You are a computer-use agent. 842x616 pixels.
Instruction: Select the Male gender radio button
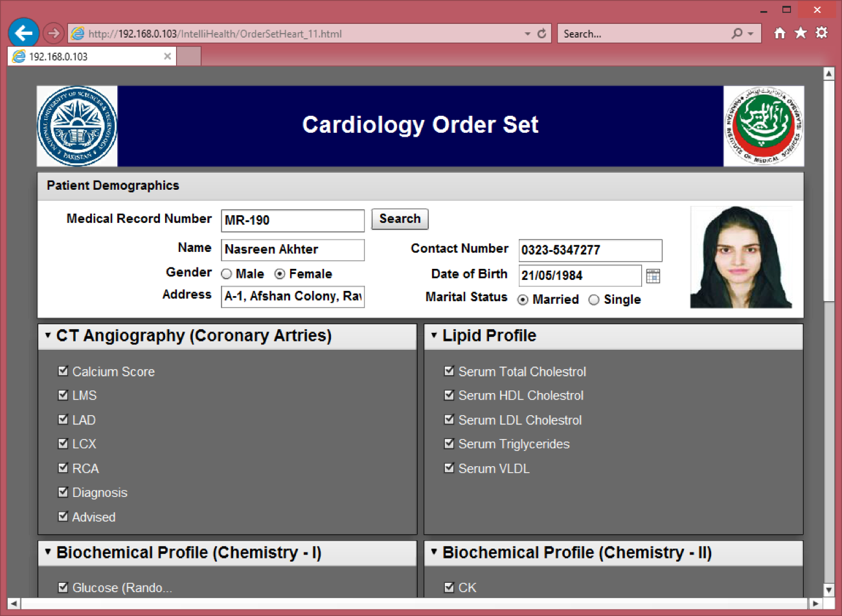(227, 274)
